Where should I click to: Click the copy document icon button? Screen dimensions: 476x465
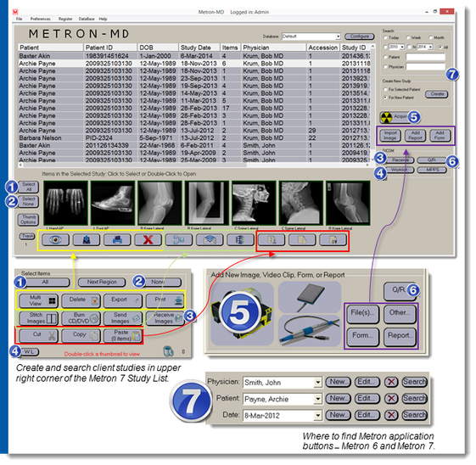[302, 240]
